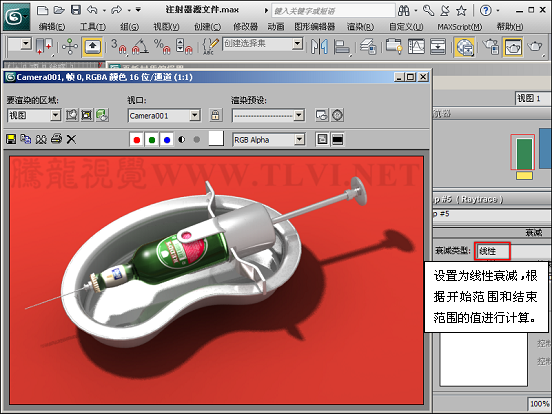Click the green Render icon beside region tools
The height and width of the screenshot is (414, 552).
coord(102,115)
